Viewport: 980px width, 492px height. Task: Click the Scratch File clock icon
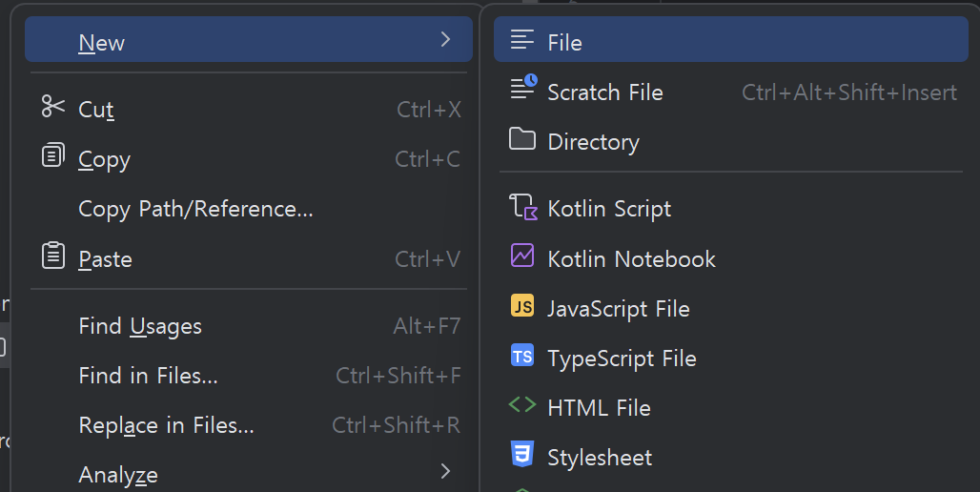(x=522, y=89)
